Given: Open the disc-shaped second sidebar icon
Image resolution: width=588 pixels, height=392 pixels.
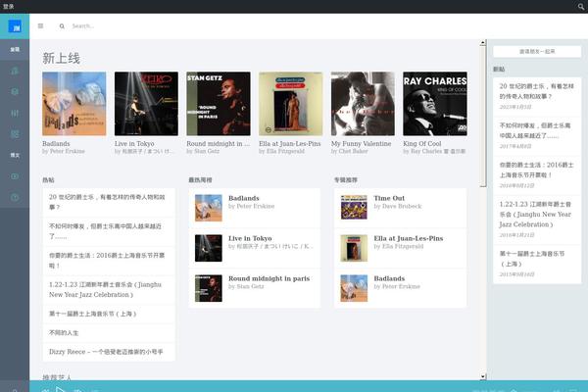Looking at the screenshot, I should 15,91.
